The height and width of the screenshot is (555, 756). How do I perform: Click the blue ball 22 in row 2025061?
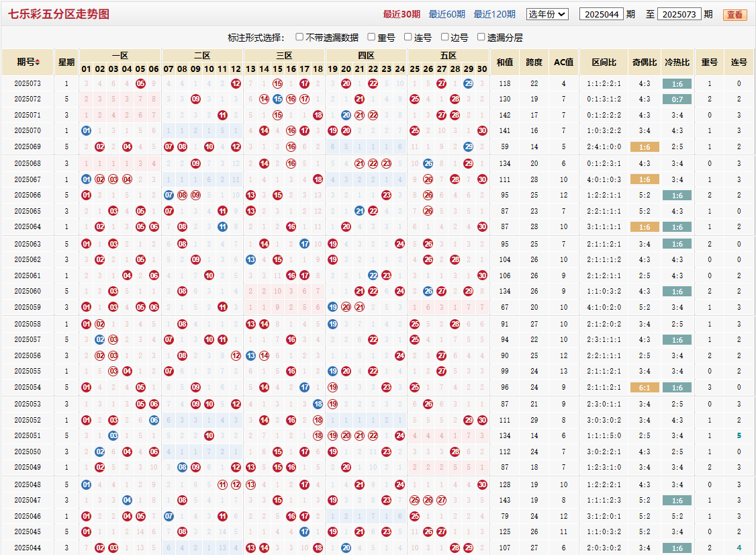point(373,275)
